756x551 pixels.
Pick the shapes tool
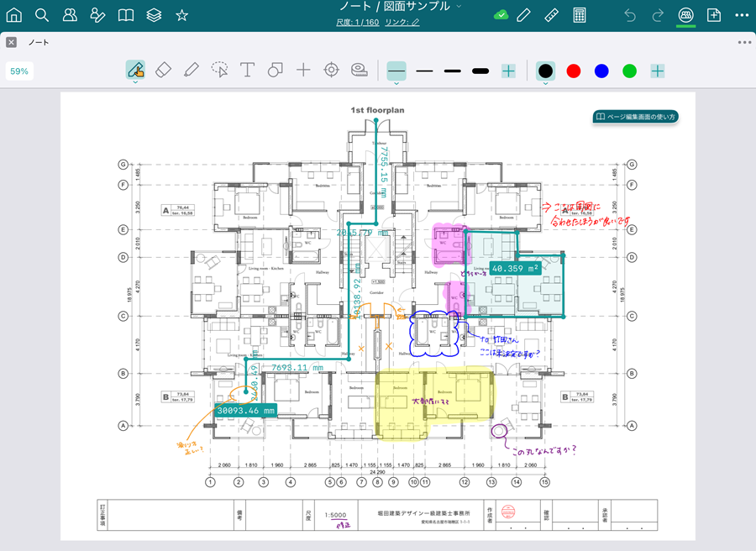pyautogui.click(x=276, y=71)
